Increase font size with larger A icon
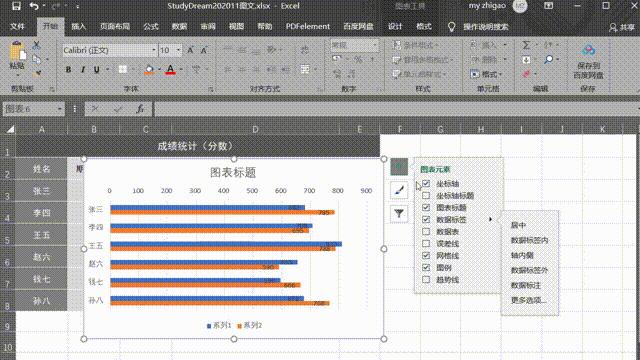 pyautogui.click(x=190, y=50)
